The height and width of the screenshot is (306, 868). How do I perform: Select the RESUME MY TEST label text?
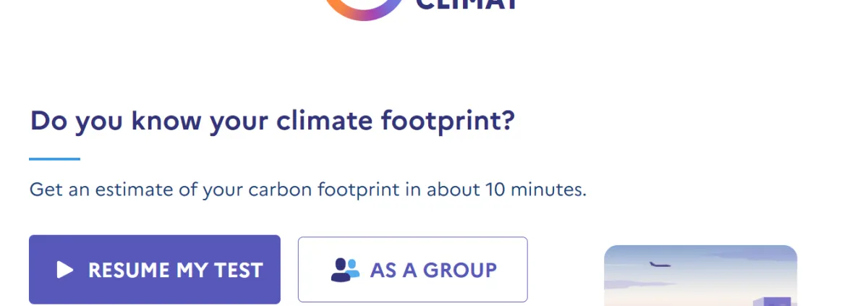coord(175,271)
